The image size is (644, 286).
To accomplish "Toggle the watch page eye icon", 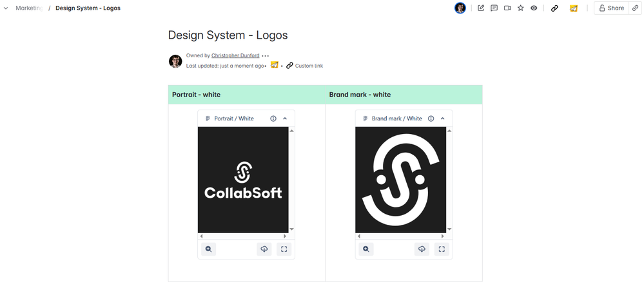I will click(534, 8).
